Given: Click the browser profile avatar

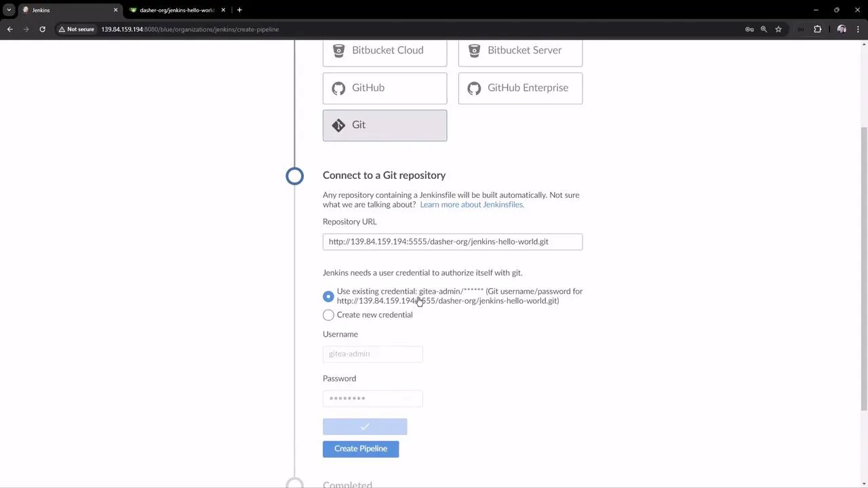Looking at the screenshot, I should 841,29.
